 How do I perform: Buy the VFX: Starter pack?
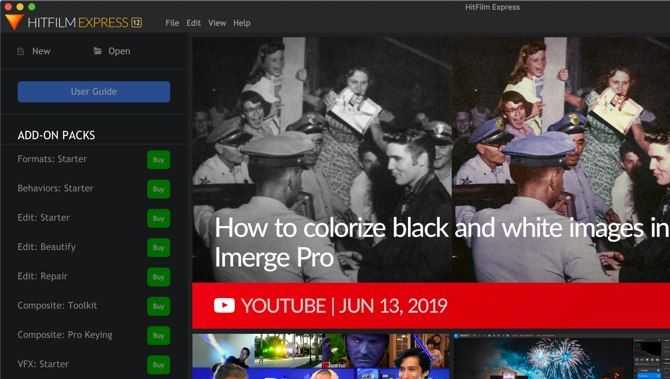pos(159,364)
